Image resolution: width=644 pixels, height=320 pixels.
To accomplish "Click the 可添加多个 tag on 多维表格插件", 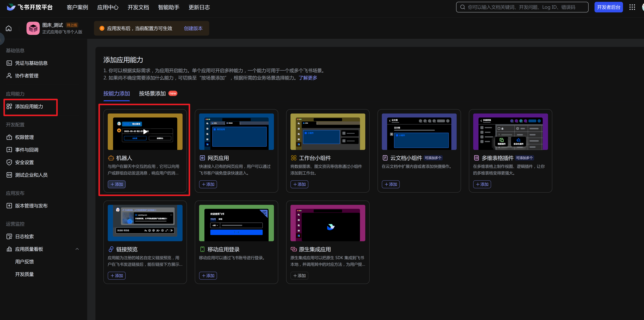I will (x=525, y=158).
